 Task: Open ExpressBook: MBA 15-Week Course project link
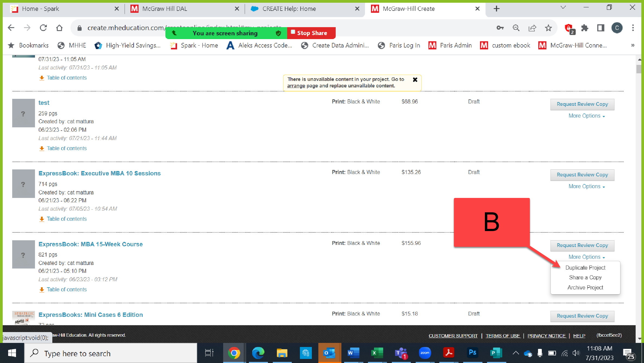pyautogui.click(x=91, y=244)
